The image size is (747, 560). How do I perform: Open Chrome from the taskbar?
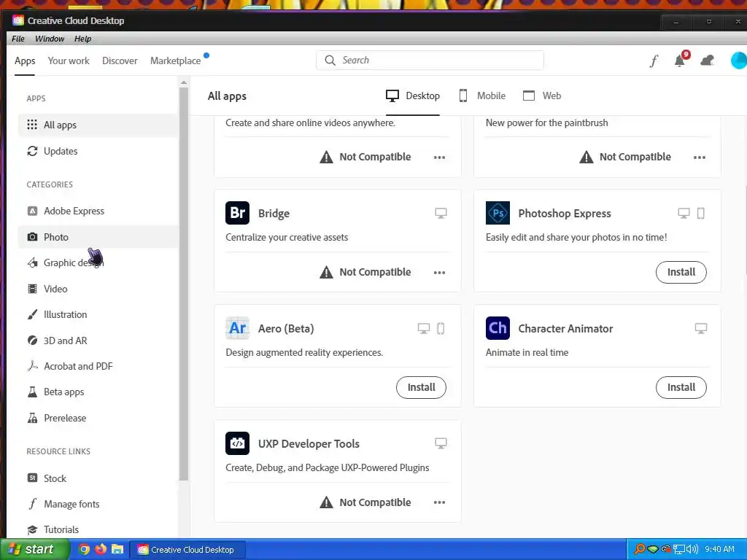click(84, 549)
